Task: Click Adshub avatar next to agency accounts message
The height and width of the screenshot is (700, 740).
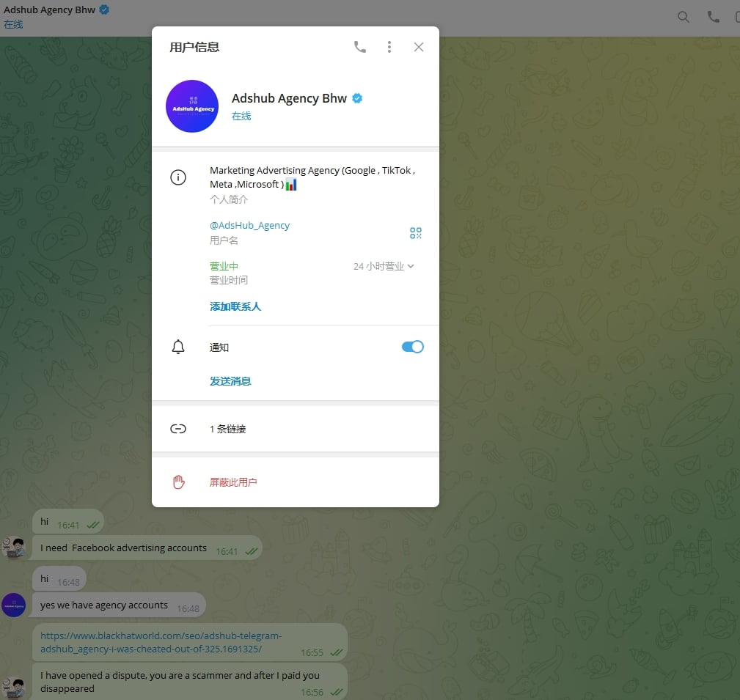Action: 14,605
